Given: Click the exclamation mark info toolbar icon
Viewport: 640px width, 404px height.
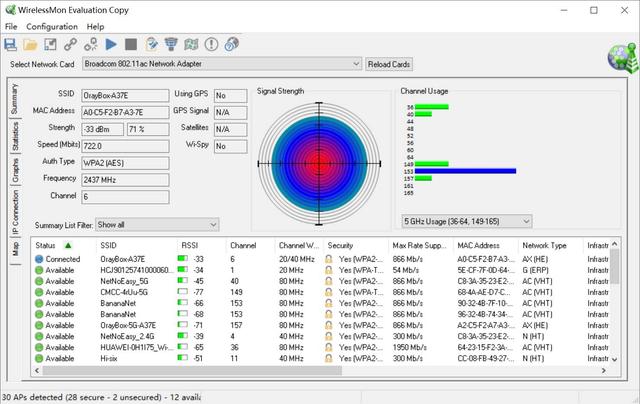Looking at the screenshot, I should [x=211, y=44].
